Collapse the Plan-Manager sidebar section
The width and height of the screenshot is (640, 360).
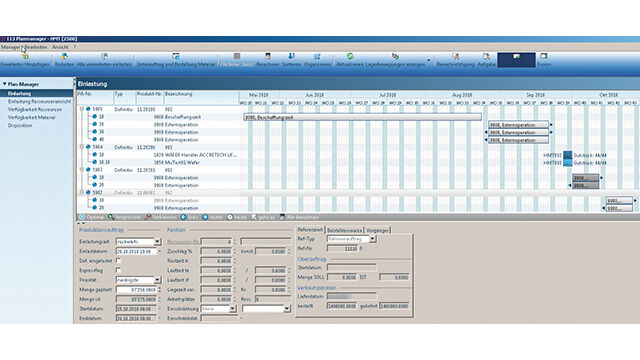pos(4,84)
